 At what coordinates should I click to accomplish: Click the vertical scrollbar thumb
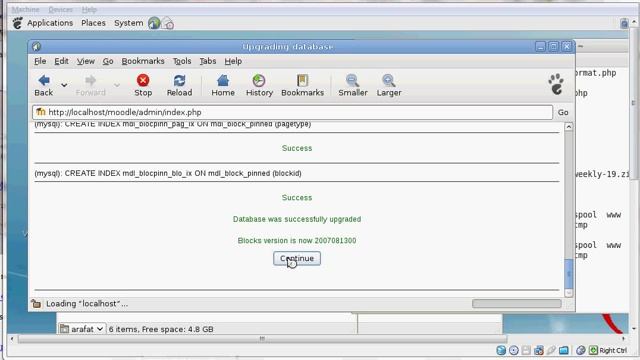point(569,273)
